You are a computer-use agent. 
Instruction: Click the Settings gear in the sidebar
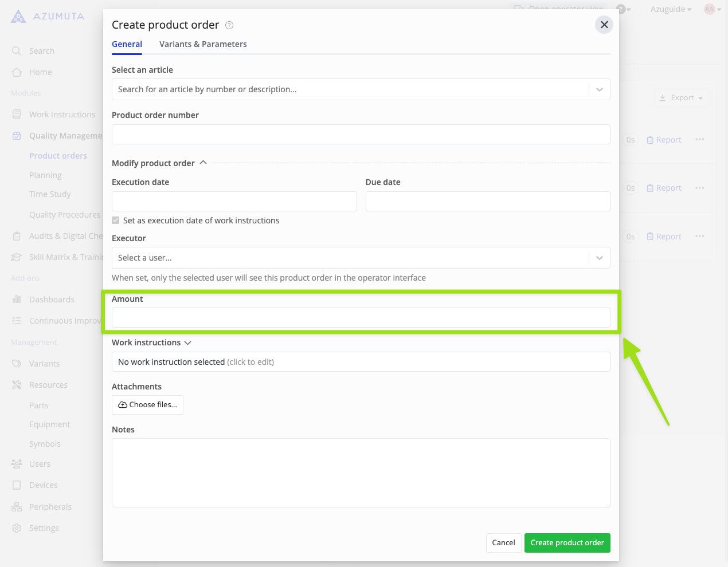point(16,527)
